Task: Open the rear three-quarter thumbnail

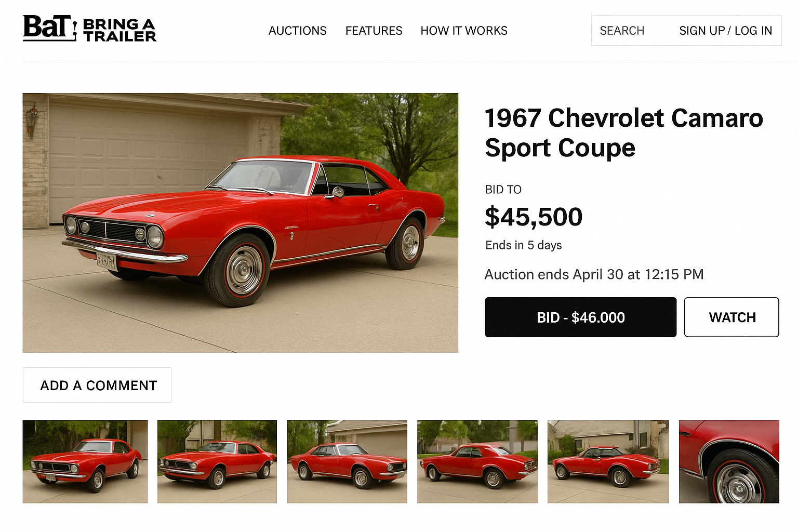Action: coord(477,461)
